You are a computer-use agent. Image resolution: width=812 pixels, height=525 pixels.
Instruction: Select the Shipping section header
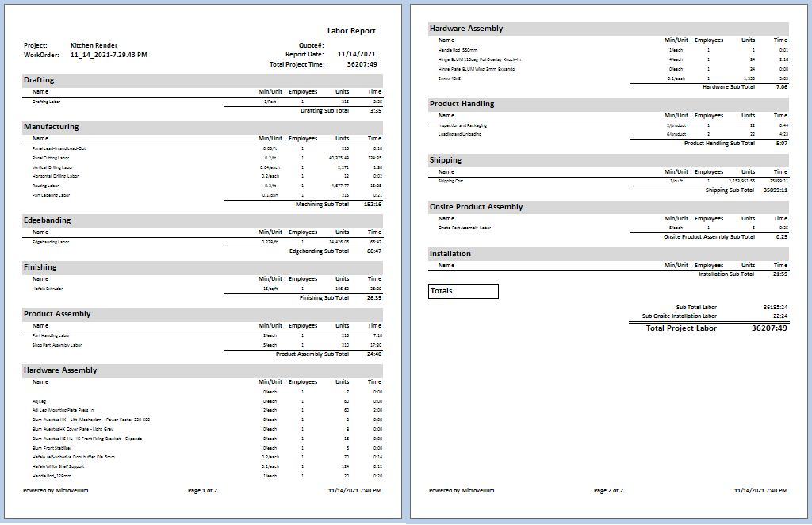pos(446,160)
